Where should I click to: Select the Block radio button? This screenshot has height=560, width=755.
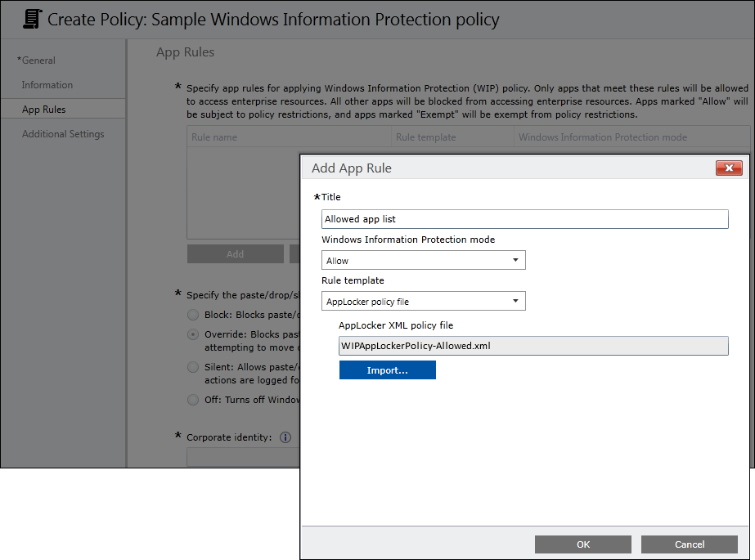(193, 315)
